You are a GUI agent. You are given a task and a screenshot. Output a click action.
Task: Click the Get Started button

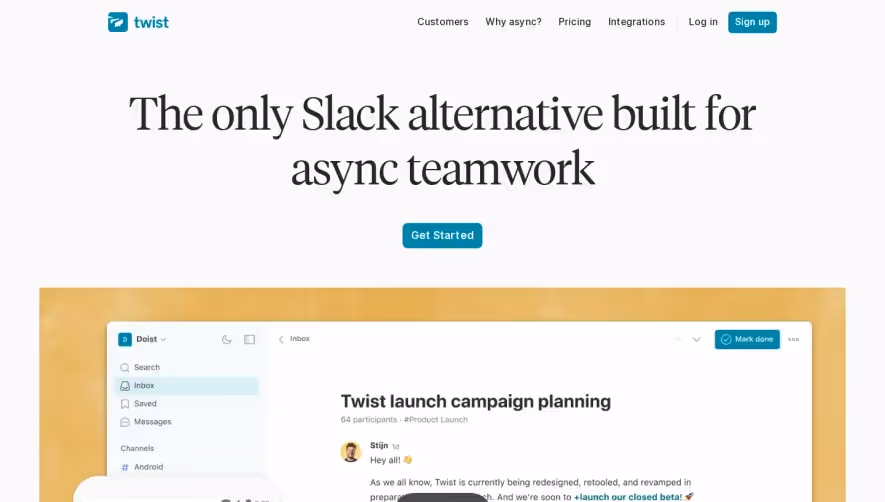click(x=442, y=235)
